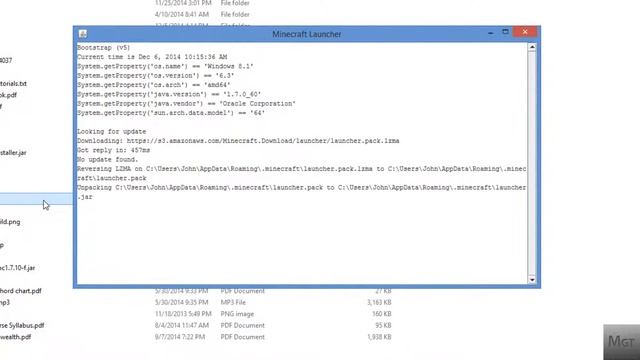The width and height of the screenshot is (640, 360).
Task: Click '160 KB' size cell in Explorer
Action: tap(382, 314)
